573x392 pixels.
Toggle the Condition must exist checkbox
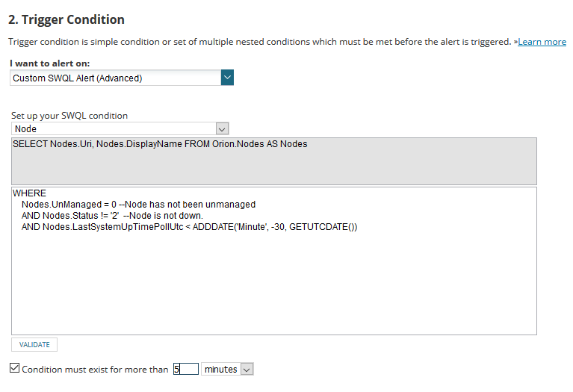tap(15, 369)
